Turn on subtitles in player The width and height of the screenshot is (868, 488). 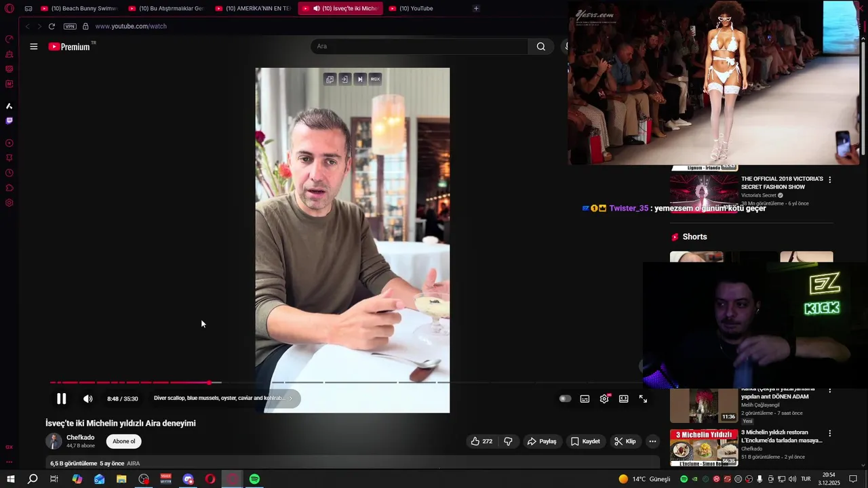pyautogui.click(x=585, y=399)
